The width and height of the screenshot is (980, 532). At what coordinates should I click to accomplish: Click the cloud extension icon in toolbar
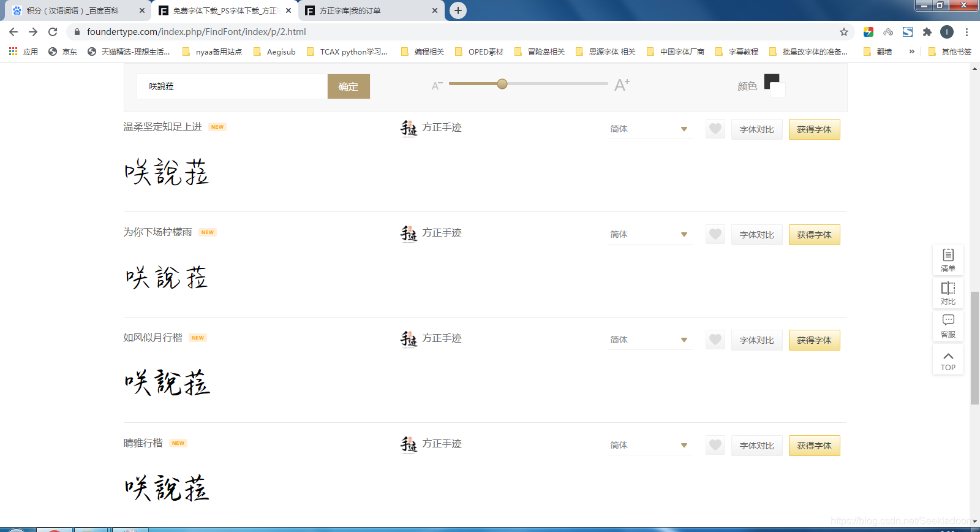pyautogui.click(x=888, y=32)
